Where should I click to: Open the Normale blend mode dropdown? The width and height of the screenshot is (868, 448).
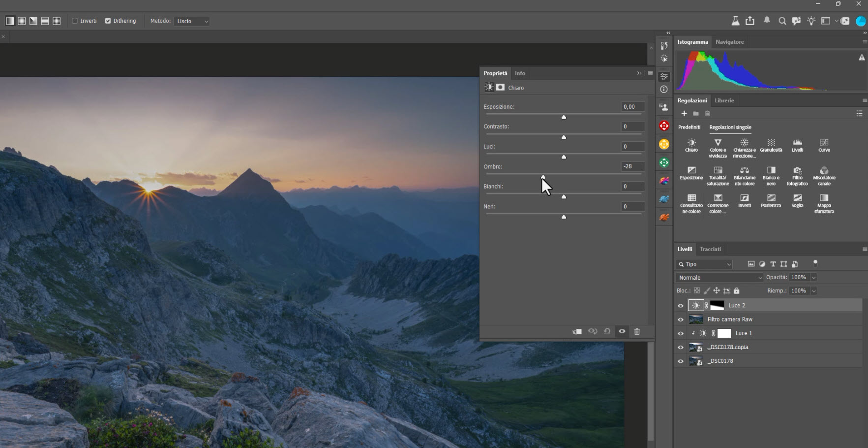719,278
